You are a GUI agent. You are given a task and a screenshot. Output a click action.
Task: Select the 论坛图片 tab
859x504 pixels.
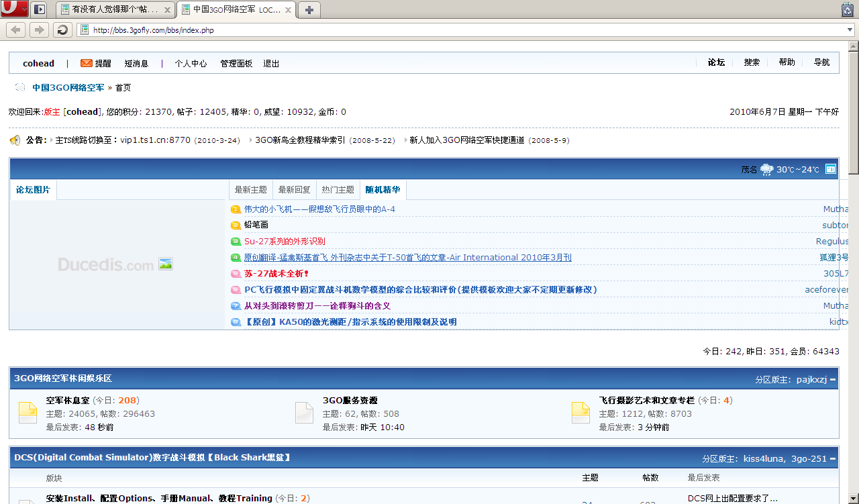[x=33, y=190]
